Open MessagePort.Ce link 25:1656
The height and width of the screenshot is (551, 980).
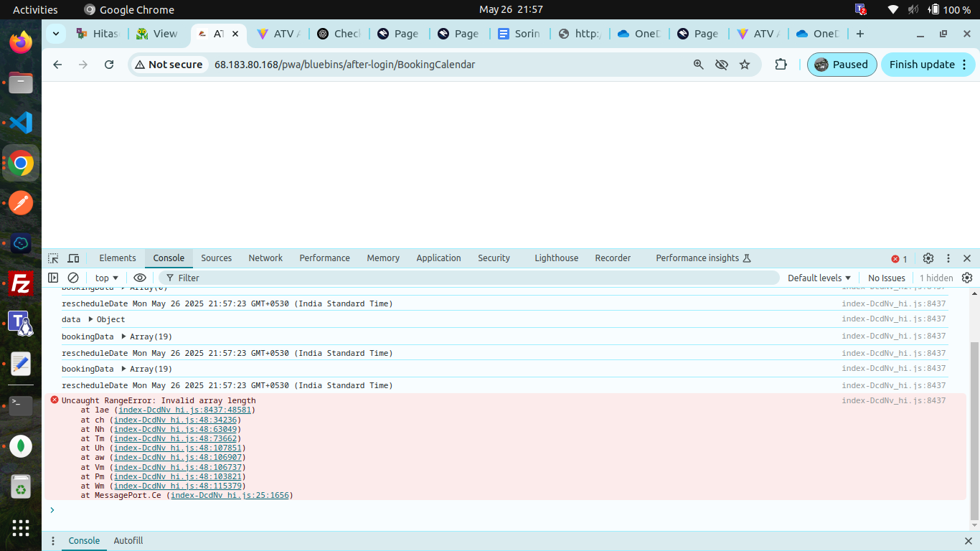(x=230, y=495)
